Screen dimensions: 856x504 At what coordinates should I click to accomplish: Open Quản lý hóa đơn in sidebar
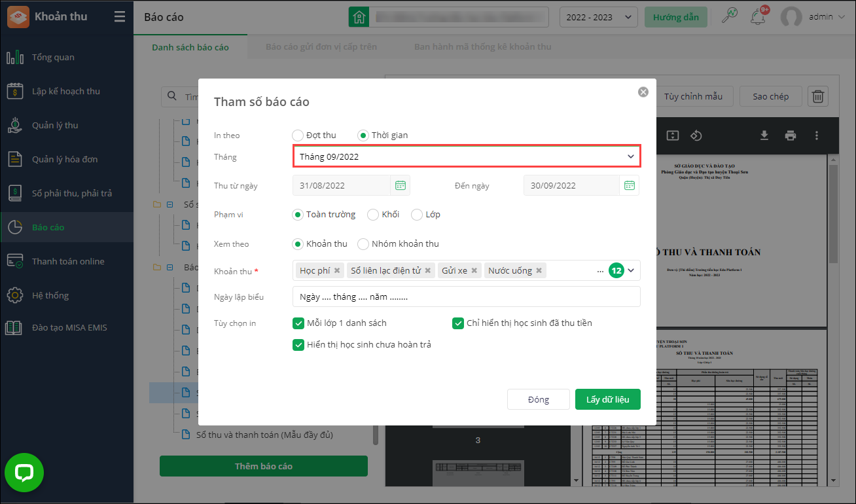65,159
